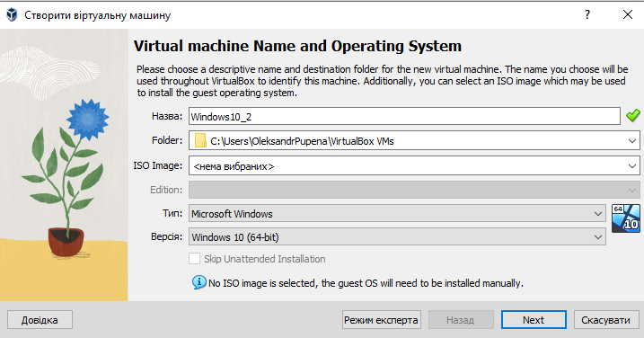Click the Тип label
Screen dimensions: 644x338
[x=172, y=213]
